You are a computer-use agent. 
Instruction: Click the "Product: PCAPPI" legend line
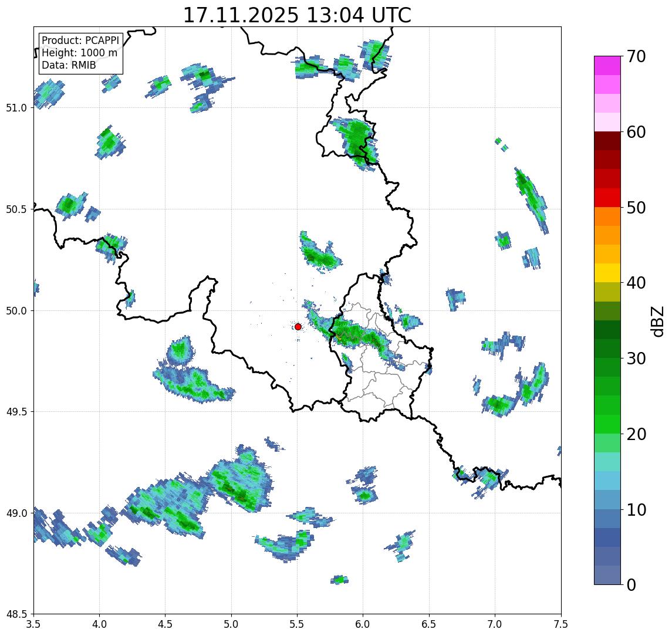pos(80,40)
